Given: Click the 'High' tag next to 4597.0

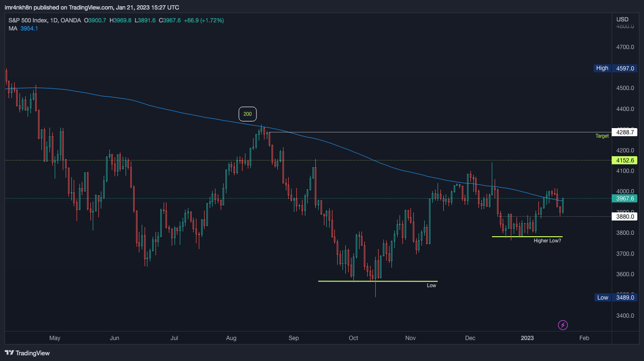Looking at the screenshot, I should [x=602, y=68].
